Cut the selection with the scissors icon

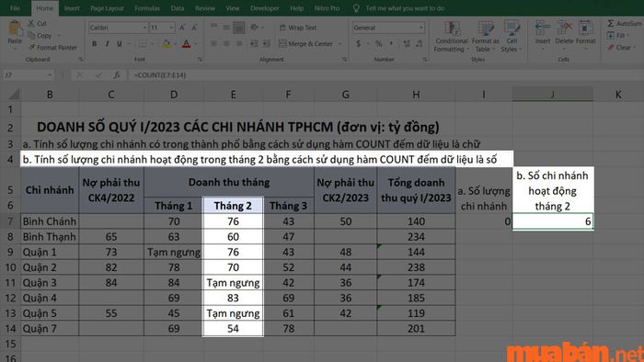31,23
